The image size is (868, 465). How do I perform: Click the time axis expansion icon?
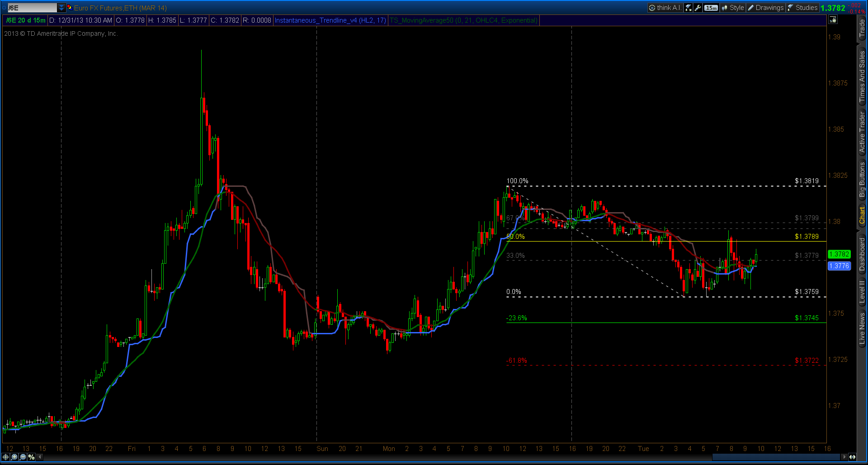852,457
